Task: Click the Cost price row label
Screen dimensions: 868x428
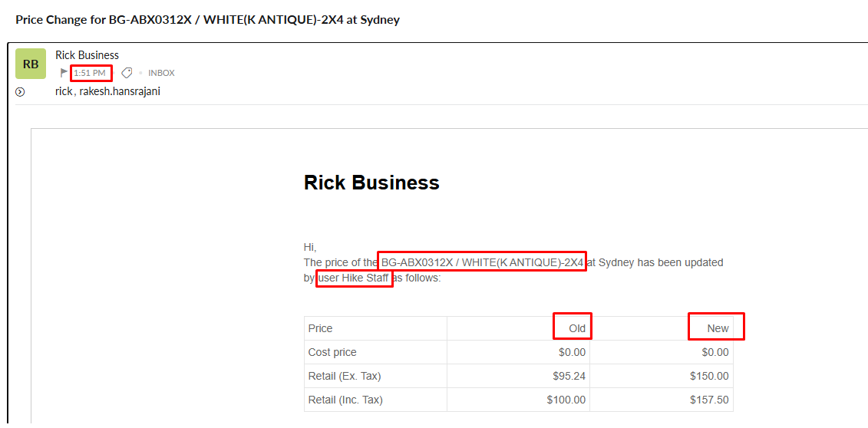Action: point(332,352)
